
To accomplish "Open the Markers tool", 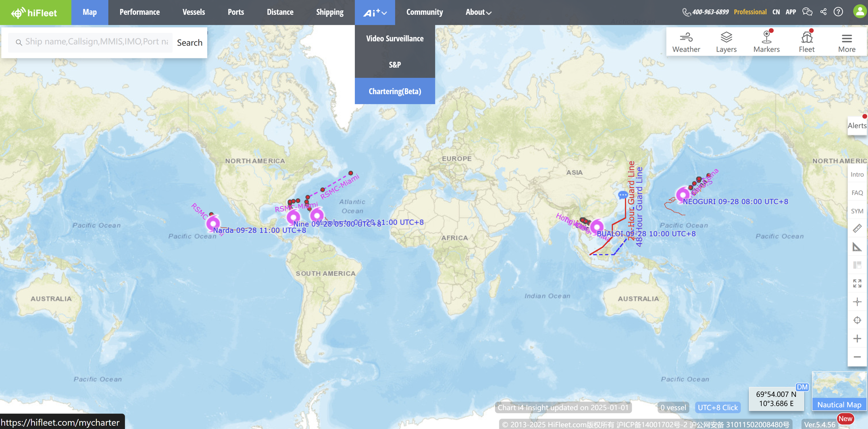I will click(766, 42).
